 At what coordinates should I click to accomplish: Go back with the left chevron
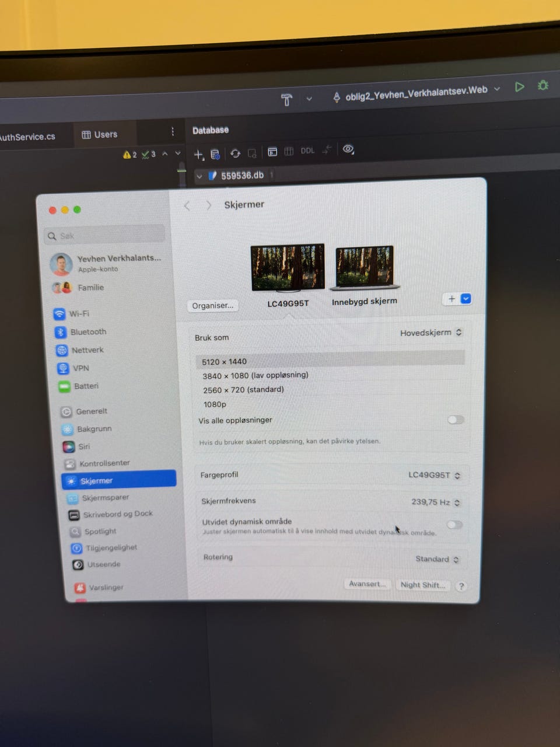[x=187, y=205]
